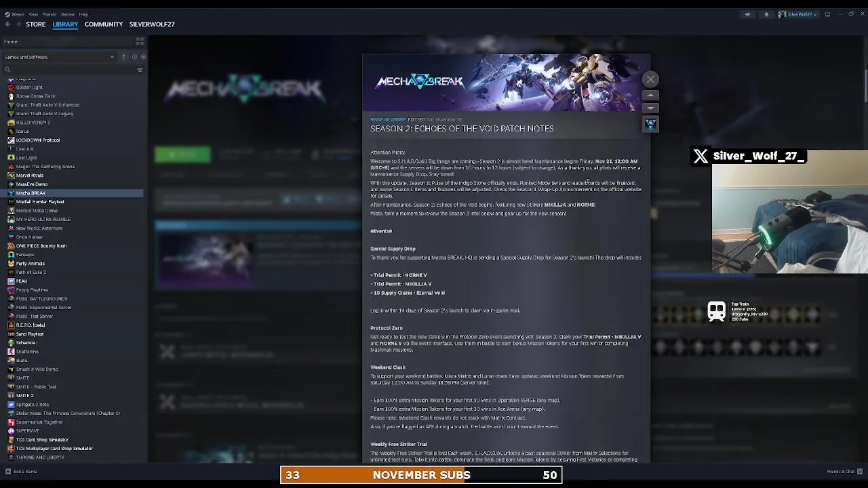Go back with navigation arrow

tap(7, 24)
